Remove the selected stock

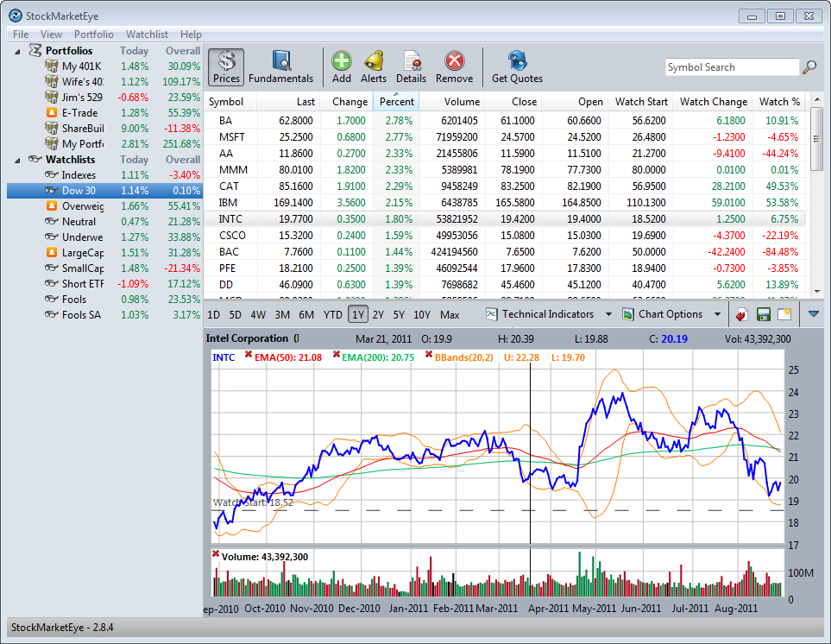(454, 67)
